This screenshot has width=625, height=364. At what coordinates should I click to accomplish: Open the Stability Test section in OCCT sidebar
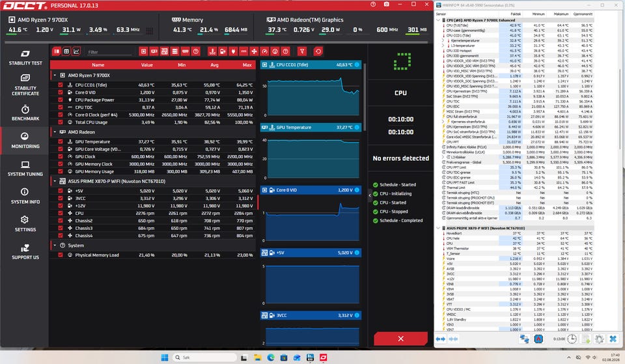(x=25, y=58)
